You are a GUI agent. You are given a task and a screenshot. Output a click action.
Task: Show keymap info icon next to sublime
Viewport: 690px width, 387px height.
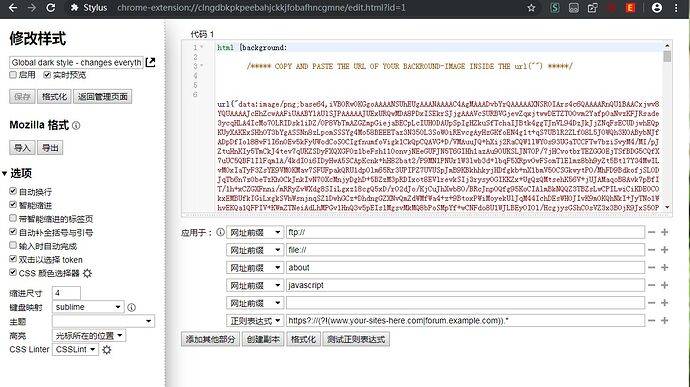click(x=131, y=307)
